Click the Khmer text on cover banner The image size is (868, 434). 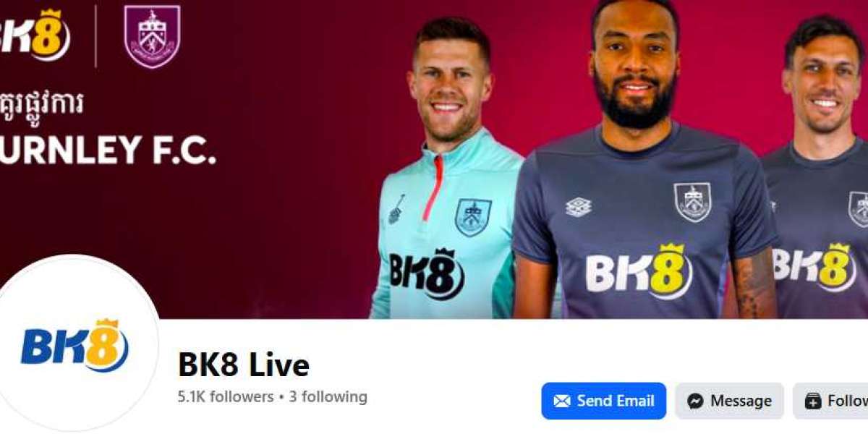(x=41, y=105)
